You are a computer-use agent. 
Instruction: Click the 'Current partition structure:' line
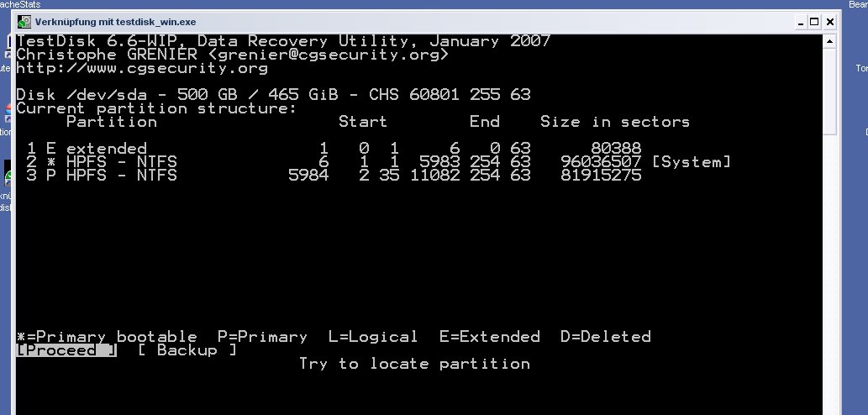pyautogui.click(x=156, y=108)
